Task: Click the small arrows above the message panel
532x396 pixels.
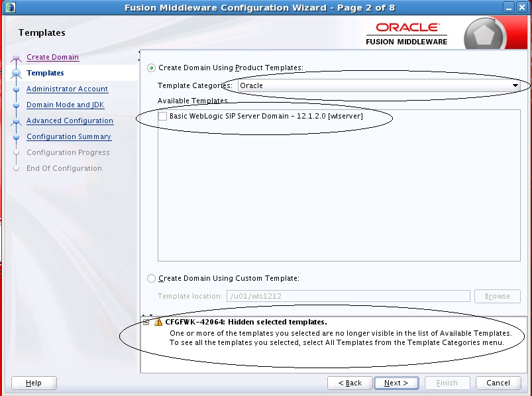Action: click(147, 315)
